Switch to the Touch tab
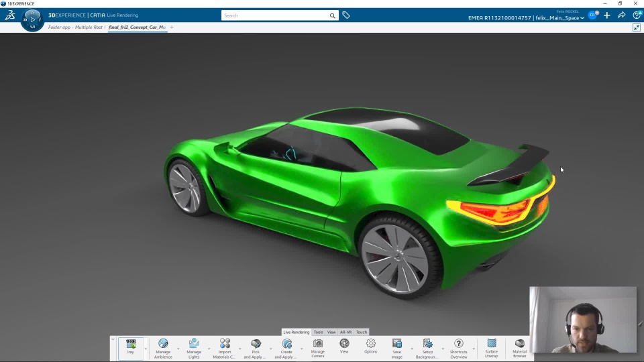 coord(362,332)
